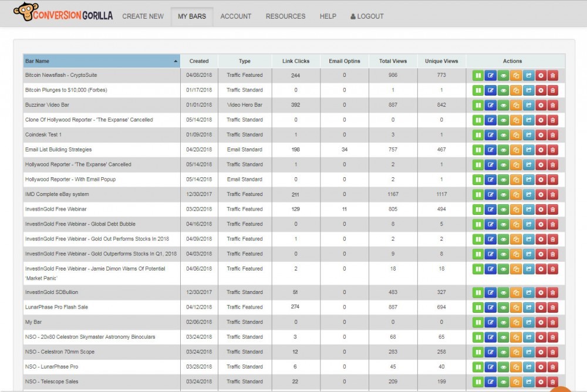
Task: Edit the NSO - LunarPhase Pro bar
Action: click(x=490, y=367)
